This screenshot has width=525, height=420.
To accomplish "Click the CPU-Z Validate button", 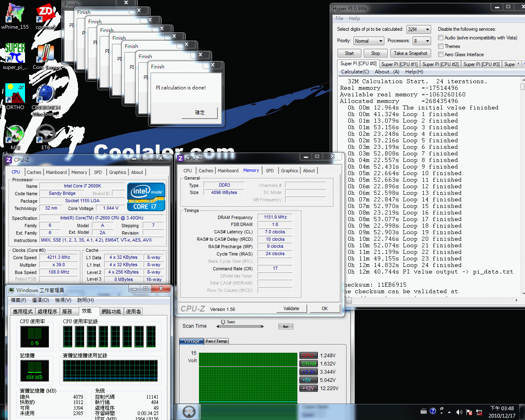I will (291, 308).
